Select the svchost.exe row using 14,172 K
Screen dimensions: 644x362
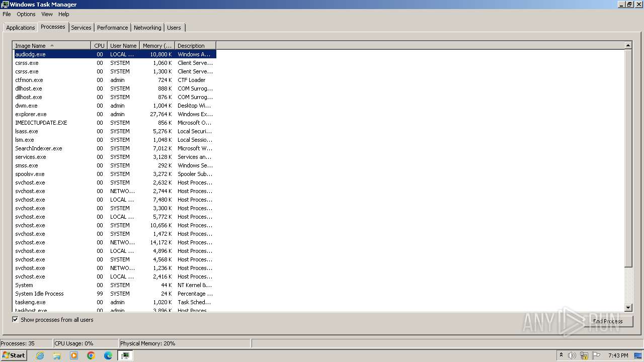tap(114, 242)
